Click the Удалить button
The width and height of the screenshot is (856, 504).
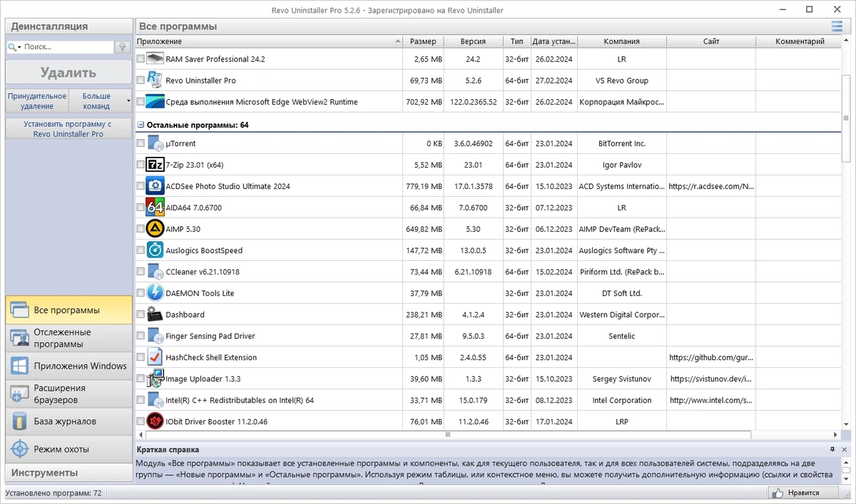click(x=68, y=73)
